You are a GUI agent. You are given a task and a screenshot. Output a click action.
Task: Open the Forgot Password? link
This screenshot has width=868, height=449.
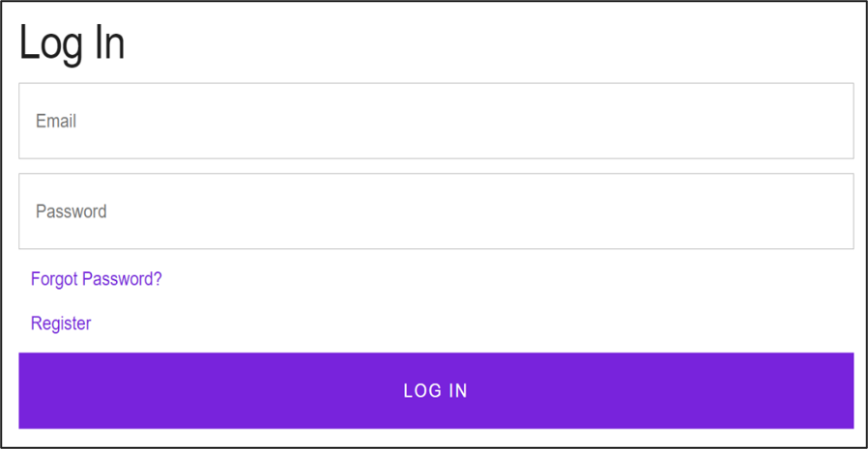[97, 279]
